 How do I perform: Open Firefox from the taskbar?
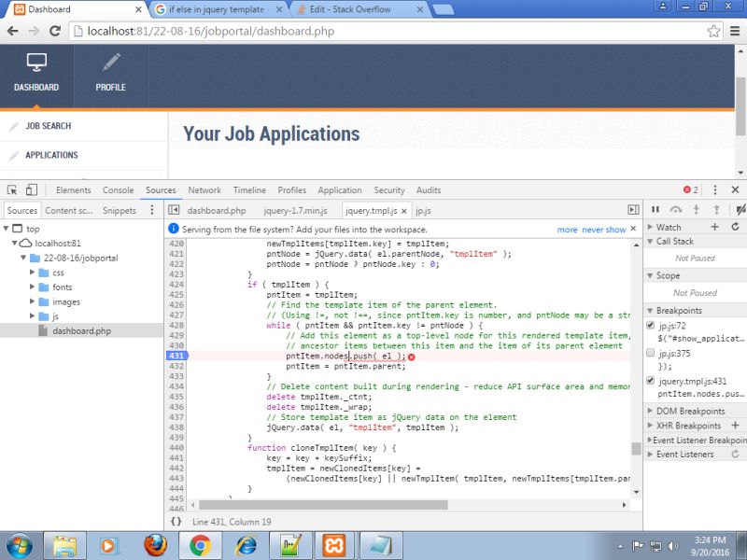point(156,545)
